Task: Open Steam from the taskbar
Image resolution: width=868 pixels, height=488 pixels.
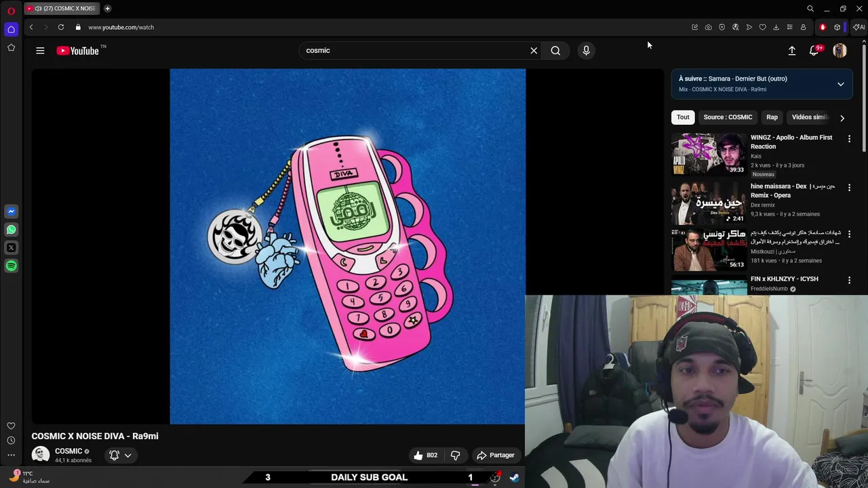Action: pos(515,477)
